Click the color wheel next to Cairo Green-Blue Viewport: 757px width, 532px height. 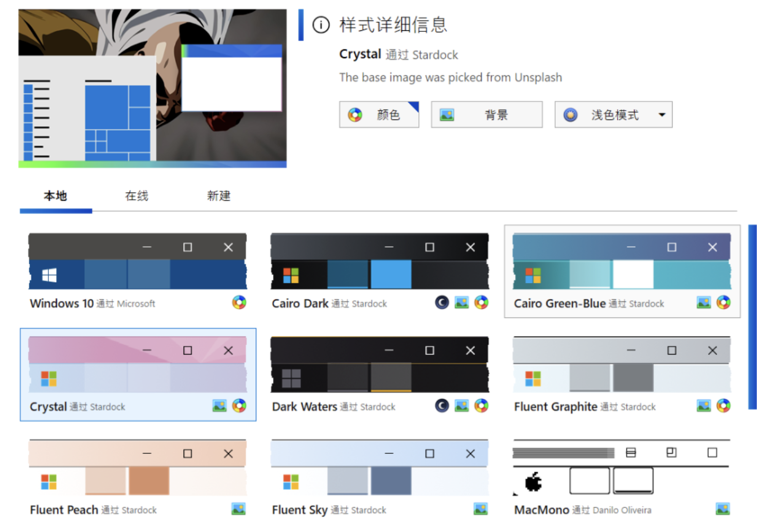click(724, 303)
